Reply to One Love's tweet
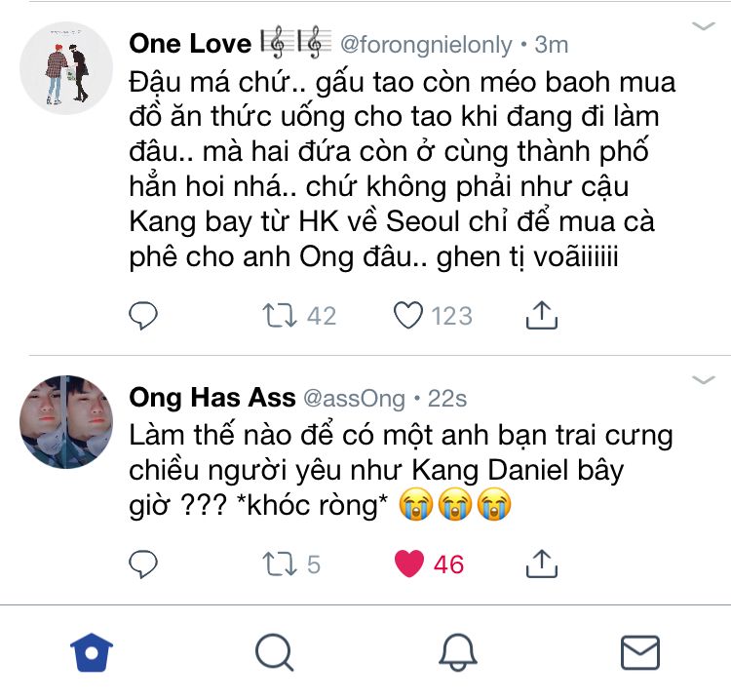731x700 pixels. pos(143,315)
